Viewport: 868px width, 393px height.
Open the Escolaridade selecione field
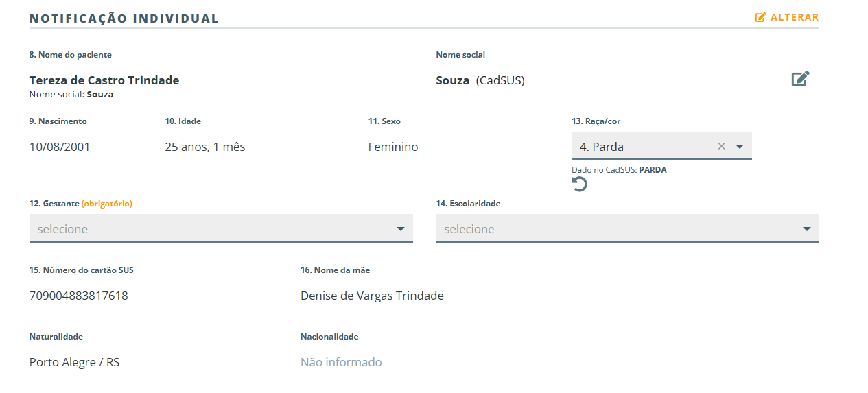point(627,228)
